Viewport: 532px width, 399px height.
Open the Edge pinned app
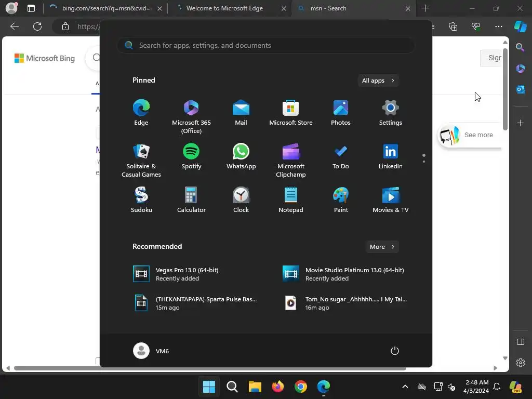pyautogui.click(x=141, y=112)
